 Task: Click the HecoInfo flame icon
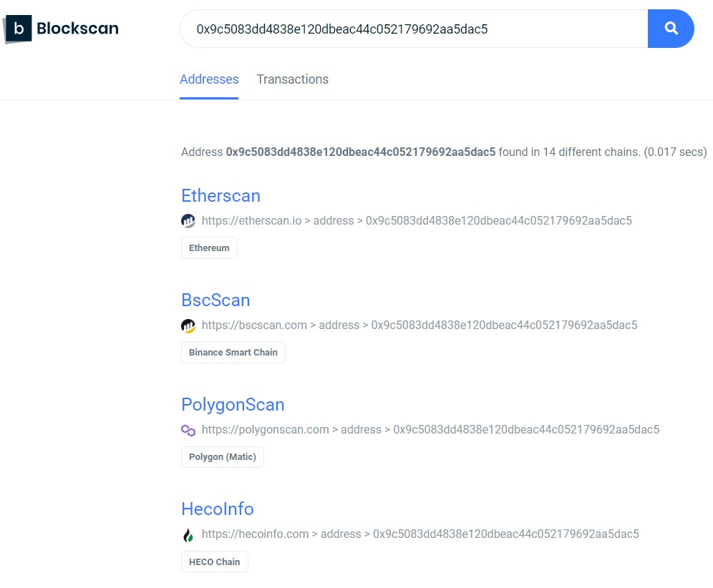point(188,534)
